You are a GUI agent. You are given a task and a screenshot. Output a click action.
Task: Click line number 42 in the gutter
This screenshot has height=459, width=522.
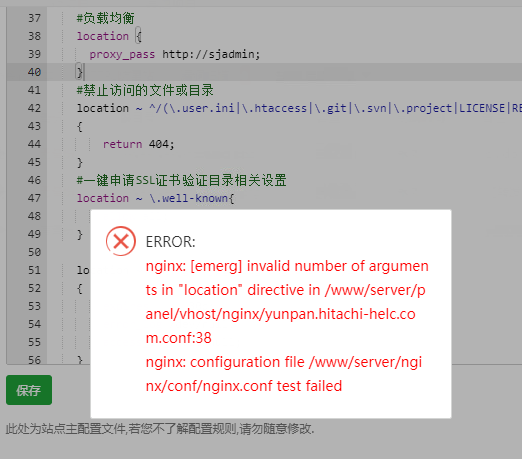(x=34, y=108)
